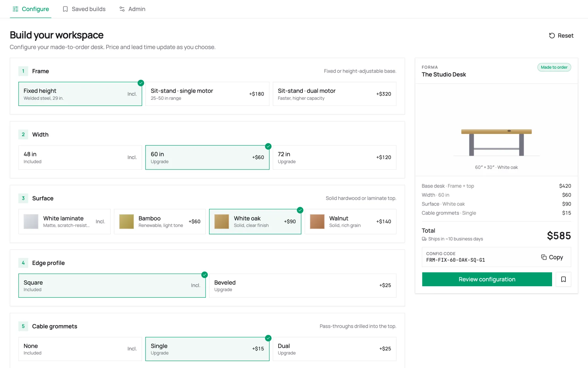Choose Single cable grommet
The height and width of the screenshot is (368, 588).
[x=207, y=349]
